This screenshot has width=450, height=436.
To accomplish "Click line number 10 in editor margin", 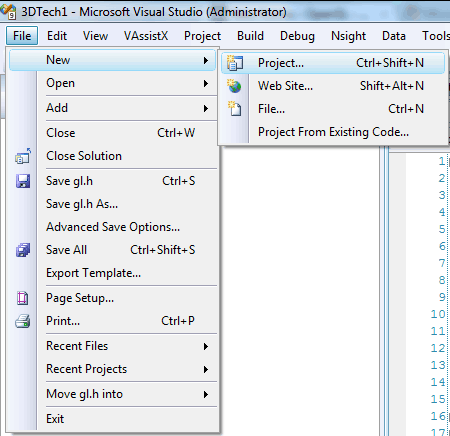I will pos(438,314).
